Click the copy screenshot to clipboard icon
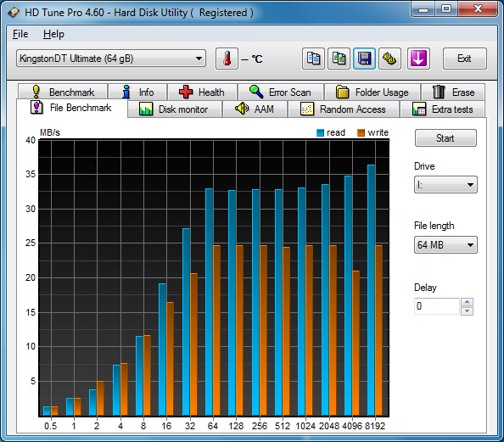504x442 pixels. click(x=339, y=59)
